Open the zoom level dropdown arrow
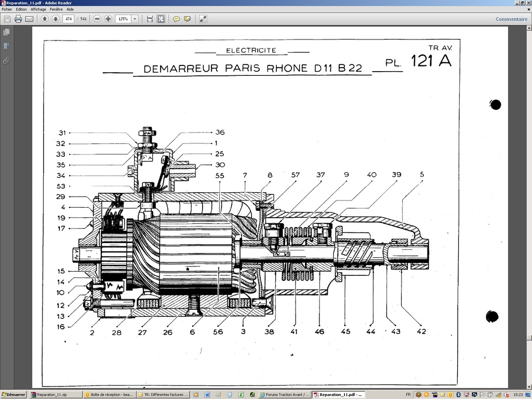 135,19
